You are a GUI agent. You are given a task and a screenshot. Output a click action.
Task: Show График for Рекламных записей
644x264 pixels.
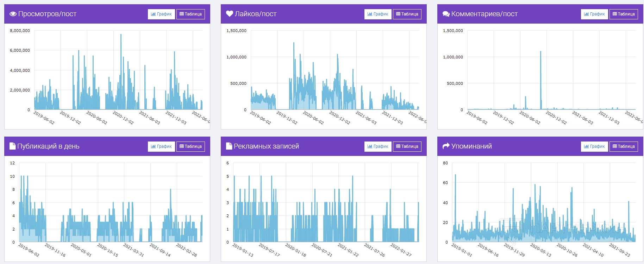tap(378, 146)
